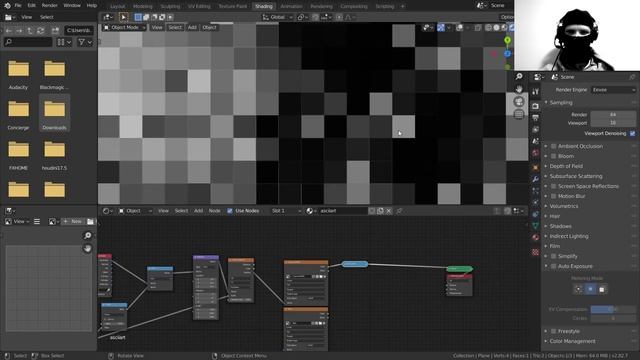Enable the Auto Exposure checkbox
The width and height of the screenshot is (640, 360).
pos(553,266)
